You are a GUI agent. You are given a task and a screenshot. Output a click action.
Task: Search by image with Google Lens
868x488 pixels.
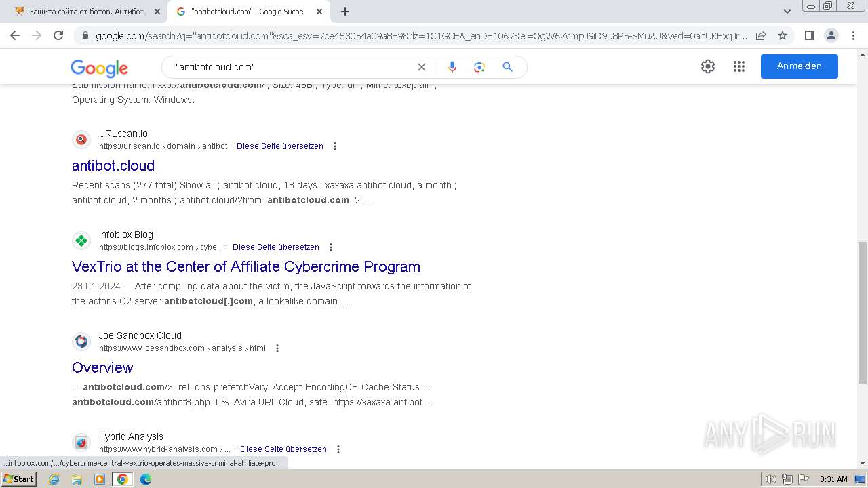(479, 67)
